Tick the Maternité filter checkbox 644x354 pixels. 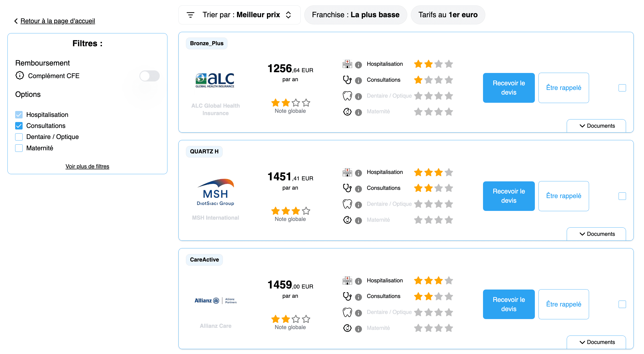coord(19,148)
